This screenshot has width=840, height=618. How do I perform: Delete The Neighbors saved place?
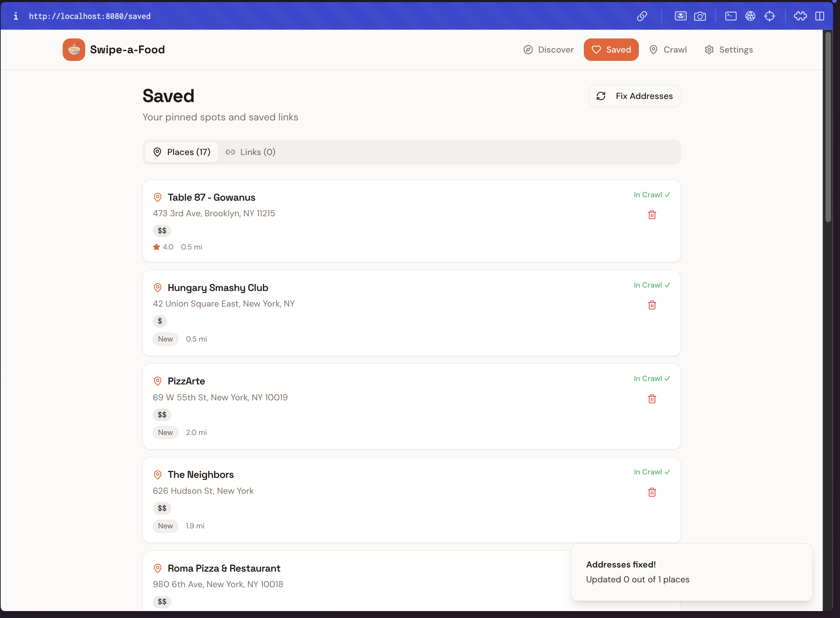652,492
